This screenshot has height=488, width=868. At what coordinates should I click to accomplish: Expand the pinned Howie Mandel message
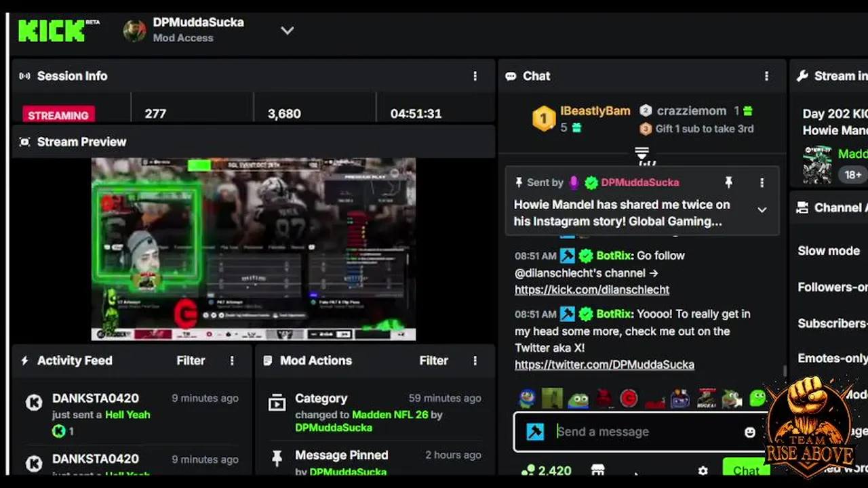[762, 210]
